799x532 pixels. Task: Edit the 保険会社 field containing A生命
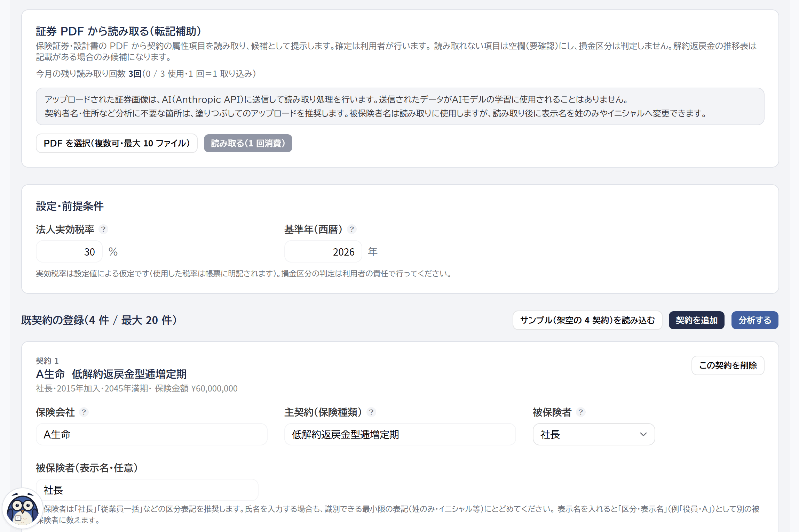click(151, 435)
